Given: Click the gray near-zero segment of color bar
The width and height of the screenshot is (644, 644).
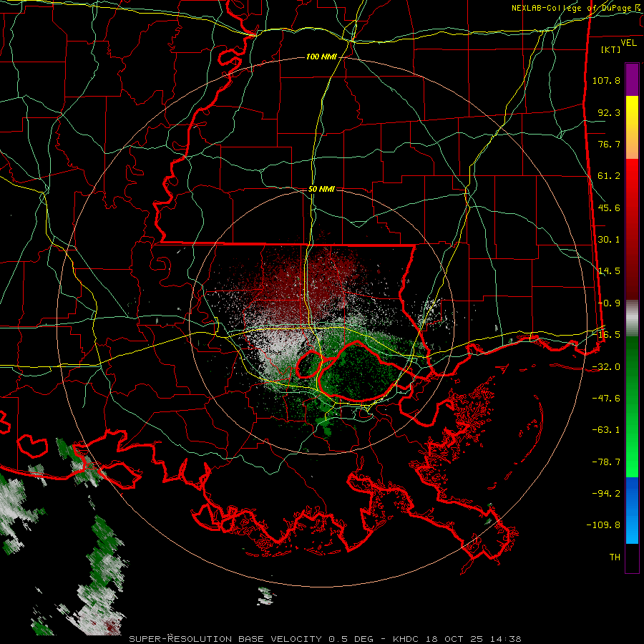Looking at the screenshot, I should click(x=632, y=318).
